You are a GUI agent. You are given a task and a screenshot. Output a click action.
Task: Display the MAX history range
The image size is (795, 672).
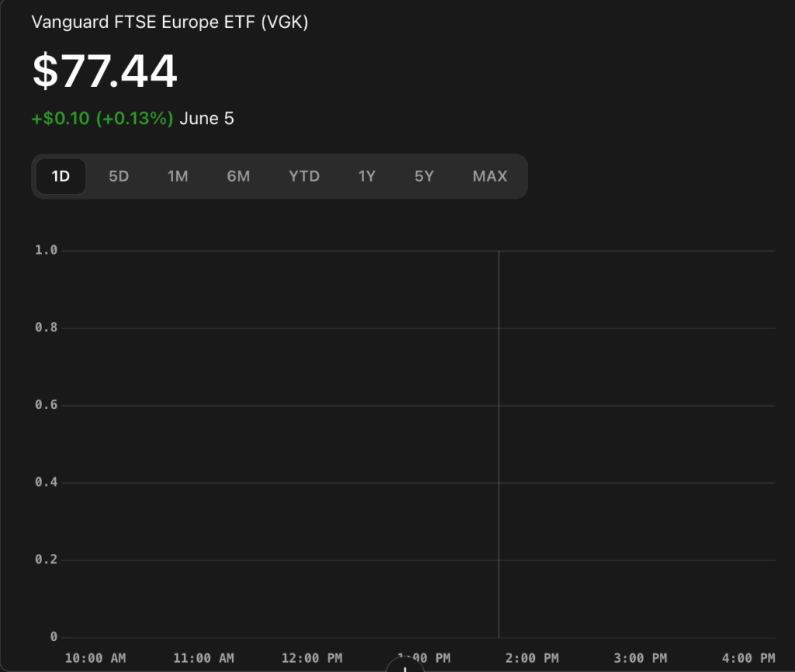click(490, 176)
